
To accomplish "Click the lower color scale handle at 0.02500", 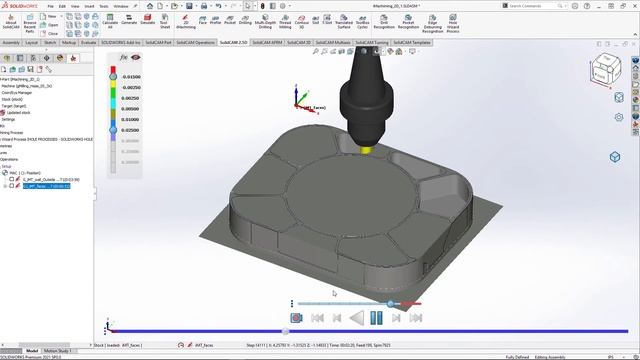I will tap(113, 130).
